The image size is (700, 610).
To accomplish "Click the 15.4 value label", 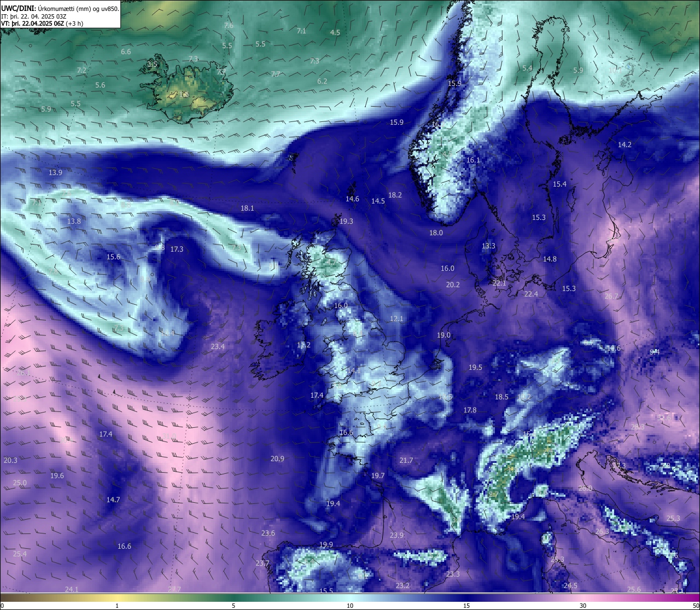I will [559, 184].
